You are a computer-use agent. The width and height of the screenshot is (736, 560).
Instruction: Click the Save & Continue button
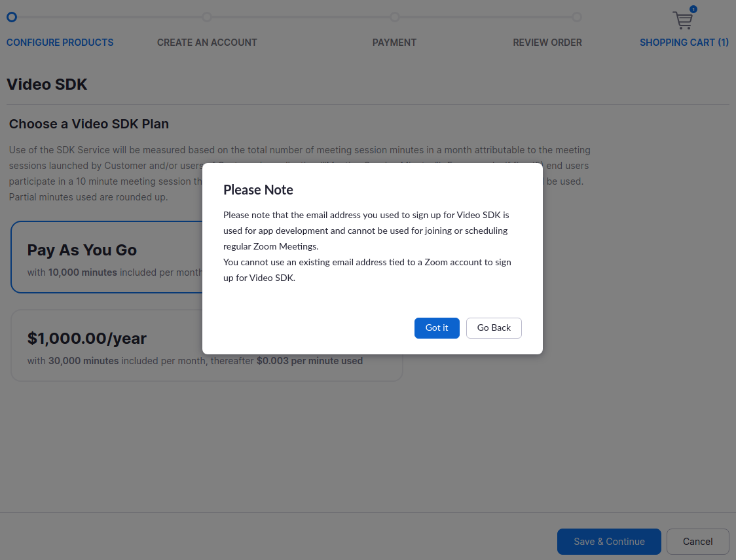609,541
